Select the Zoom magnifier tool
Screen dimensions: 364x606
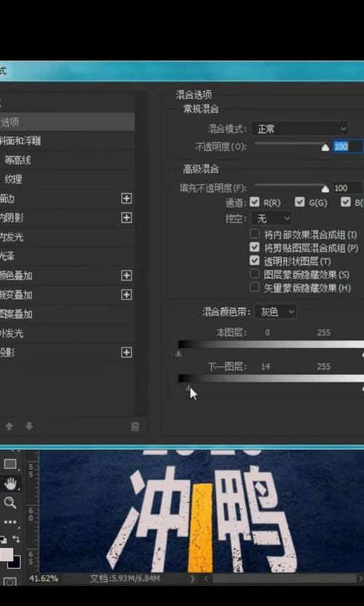[x=10, y=503]
